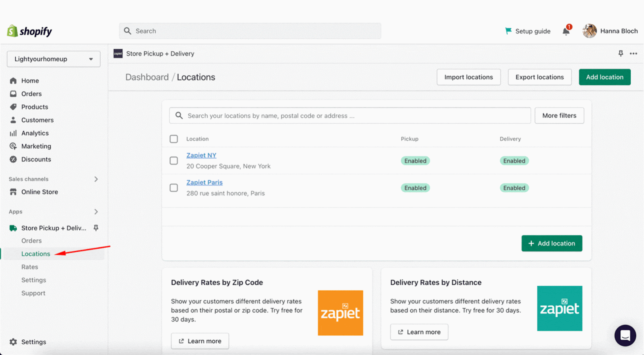Open the chat support bubble
644x355 pixels.
(625, 335)
